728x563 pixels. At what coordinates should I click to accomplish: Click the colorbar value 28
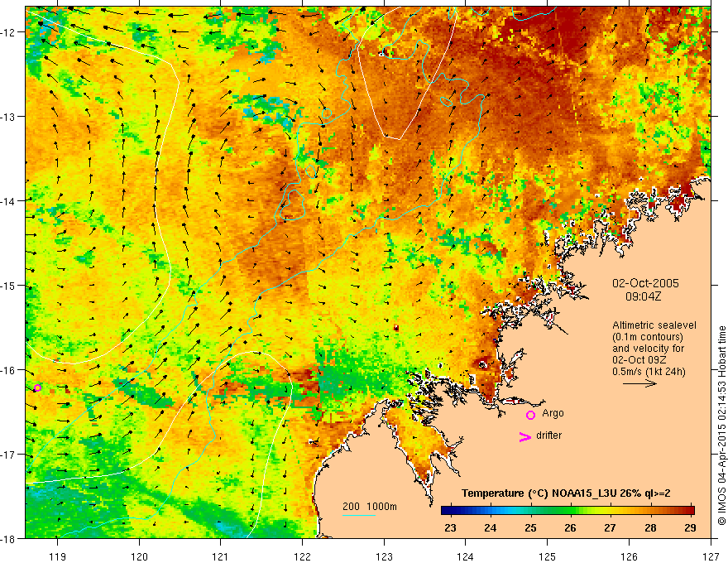click(x=650, y=527)
